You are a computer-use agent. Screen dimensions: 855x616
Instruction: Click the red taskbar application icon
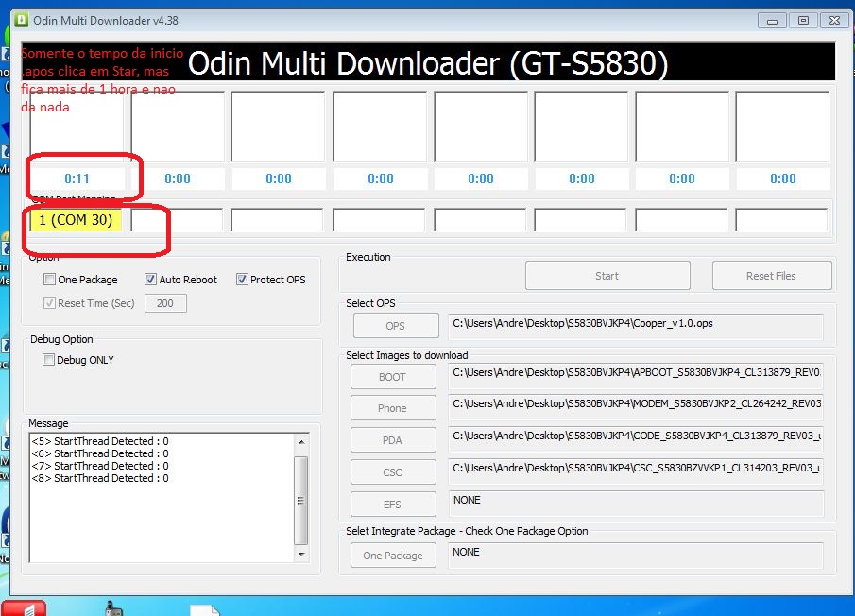24,608
